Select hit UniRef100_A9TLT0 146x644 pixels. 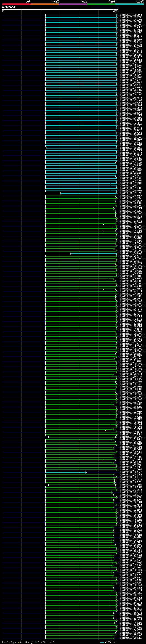coord(131,186)
